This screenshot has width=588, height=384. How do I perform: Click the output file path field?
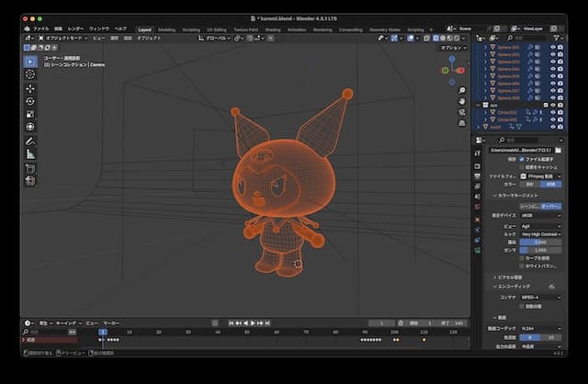(x=521, y=150)
